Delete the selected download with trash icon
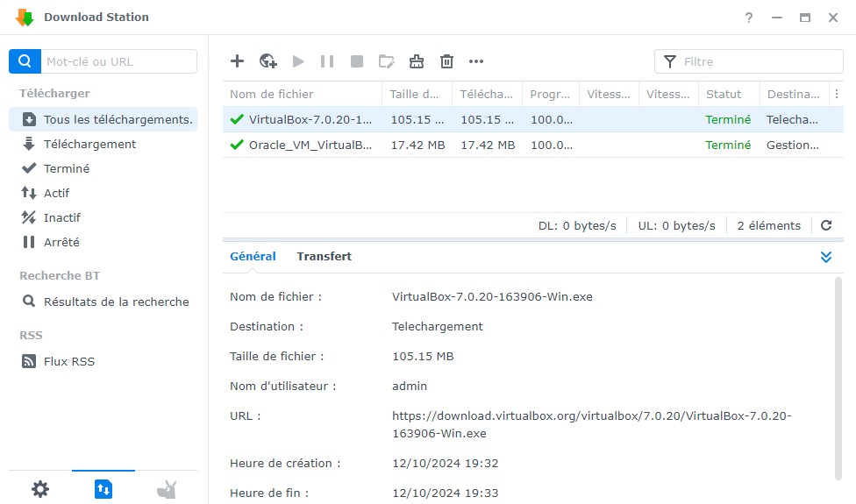This screenshot has width=856, height=504. tap(446, 61)
